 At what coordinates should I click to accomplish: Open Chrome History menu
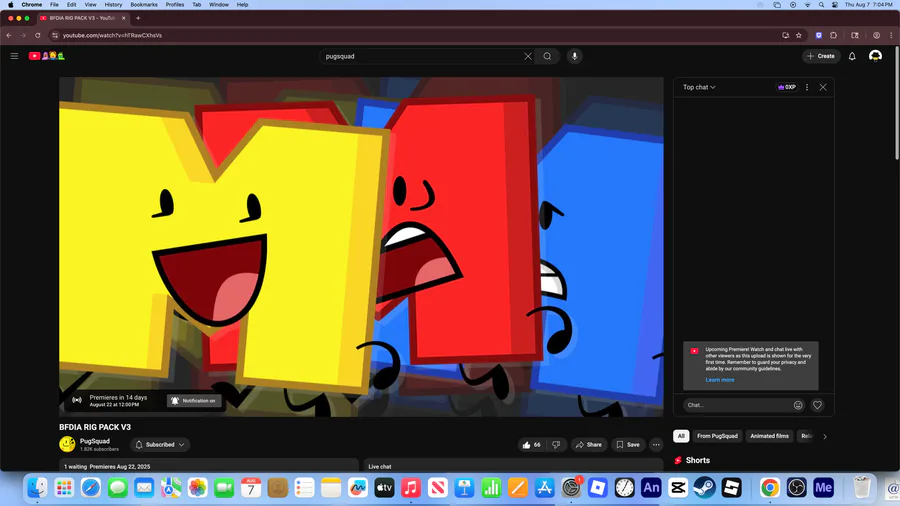pyautogui.click(x=113, y=5)
